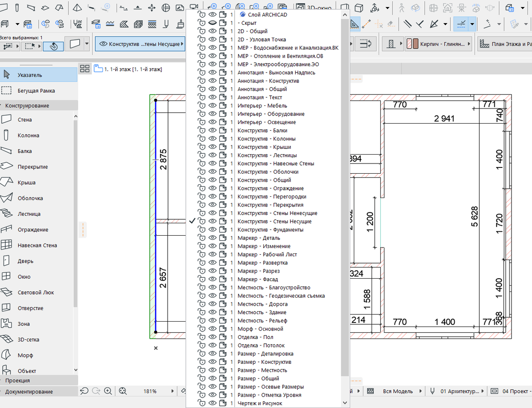
Task: Select the Opening tool (Отверстие)
Action: (x=36, y=308)
